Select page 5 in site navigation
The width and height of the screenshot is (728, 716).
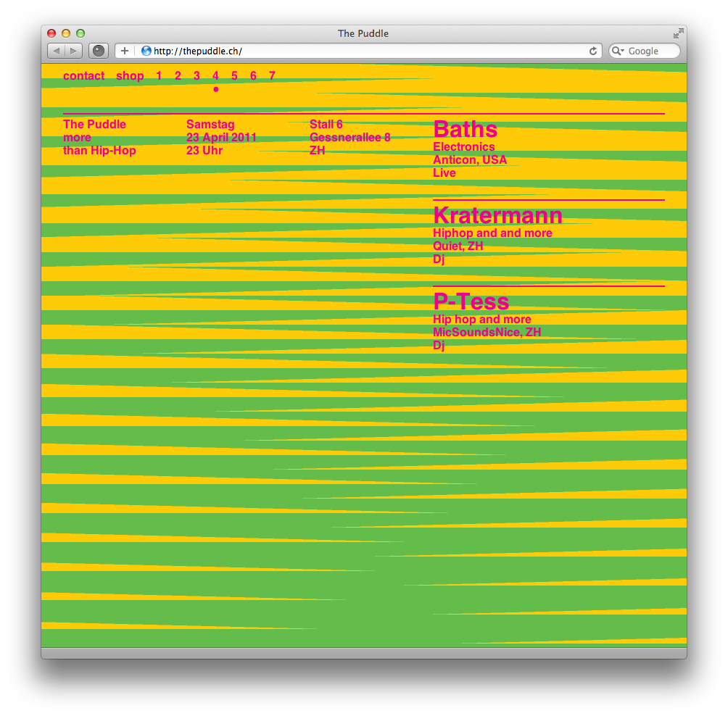click(234, 76)
